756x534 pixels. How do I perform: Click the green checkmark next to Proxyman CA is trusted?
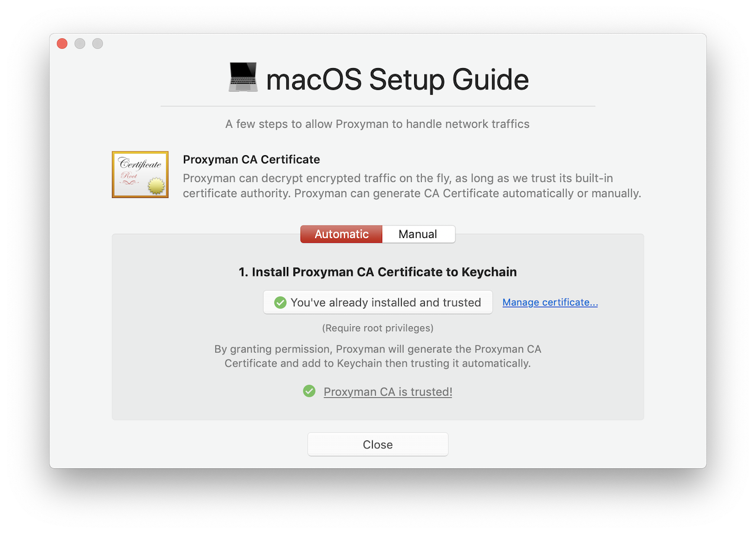click(x=309, y=391)
